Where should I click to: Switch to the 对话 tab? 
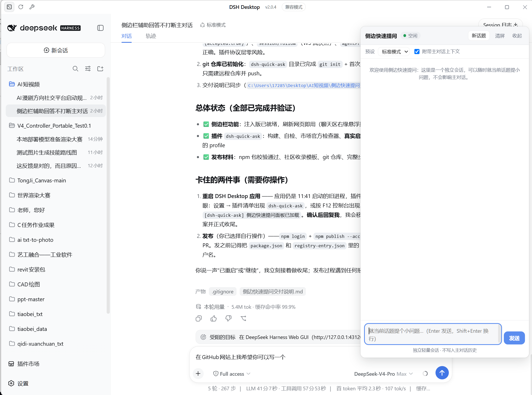126,36
